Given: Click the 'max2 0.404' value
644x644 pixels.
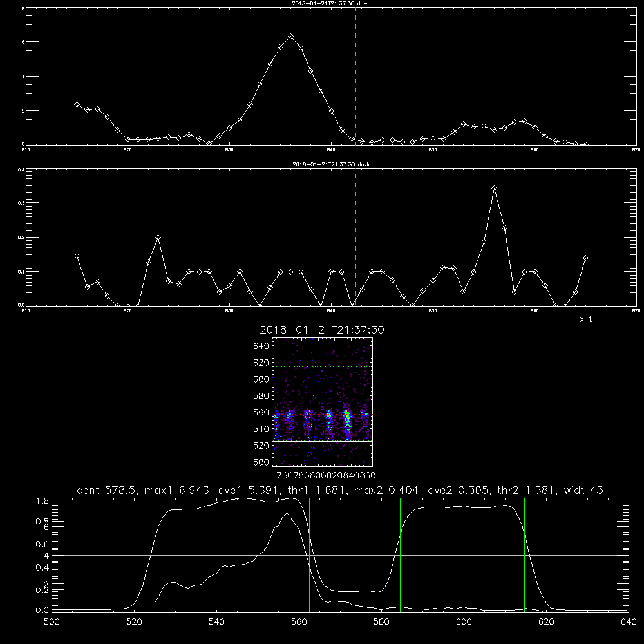Looking at the screenshot, I should [386, 490].
